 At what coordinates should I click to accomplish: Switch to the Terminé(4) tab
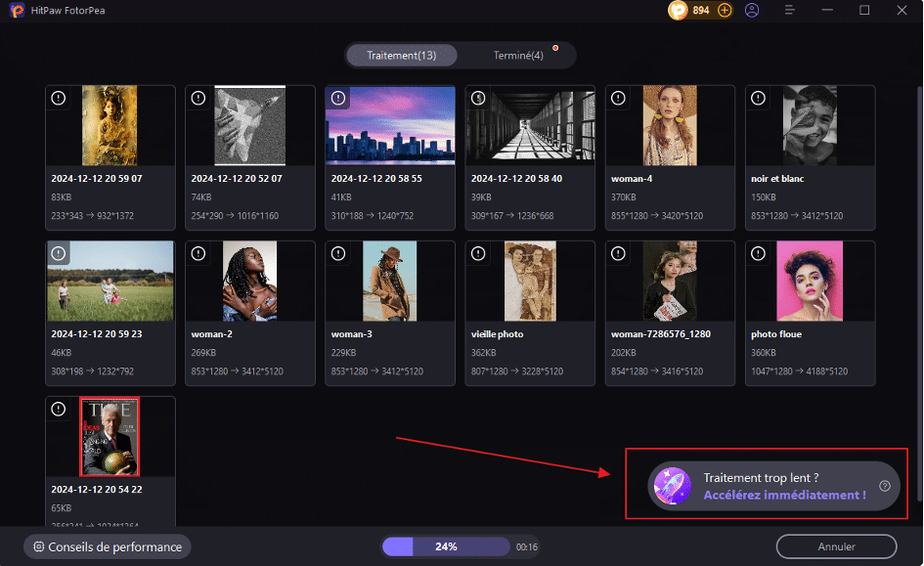(518, 56)
